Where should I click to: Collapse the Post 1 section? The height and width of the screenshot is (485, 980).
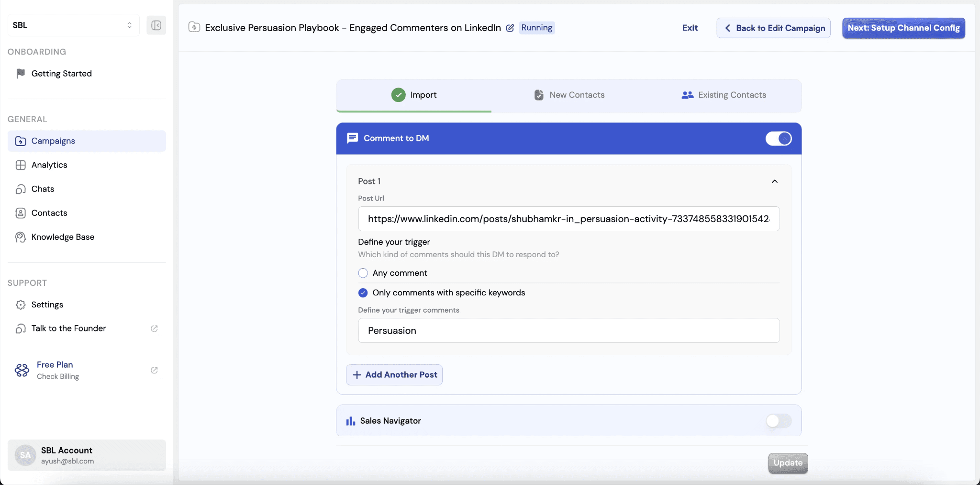774,181
